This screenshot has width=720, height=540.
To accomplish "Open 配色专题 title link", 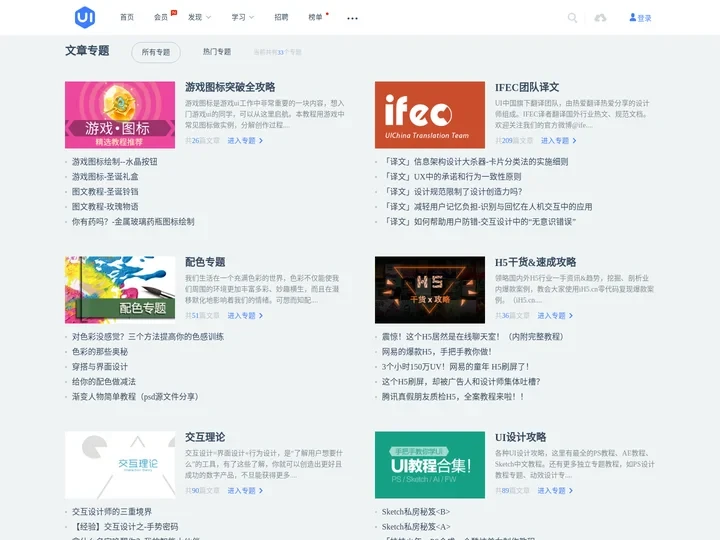I will tap(205, 262).
